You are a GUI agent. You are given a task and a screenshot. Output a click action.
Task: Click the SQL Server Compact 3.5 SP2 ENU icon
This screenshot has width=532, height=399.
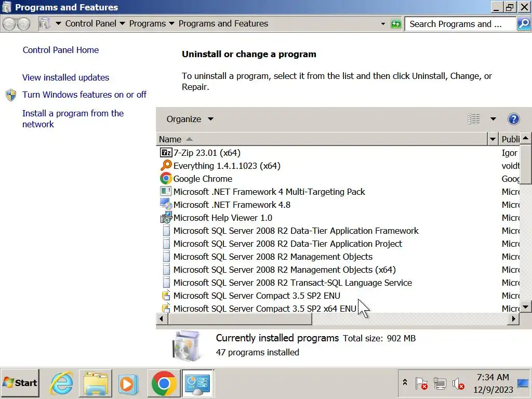pos(166,295)
